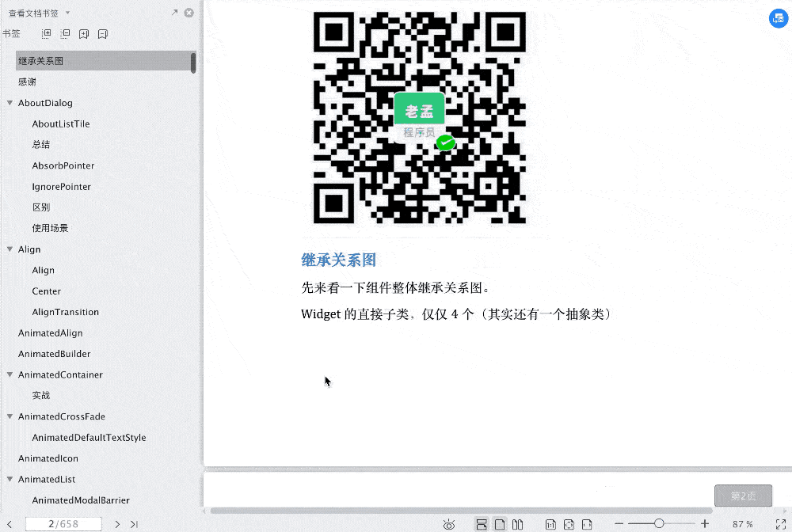This screenshot has height=532, width=792.
Task: Click the 书签 label in the sidebar toolbar
Action: pos(11,34)
